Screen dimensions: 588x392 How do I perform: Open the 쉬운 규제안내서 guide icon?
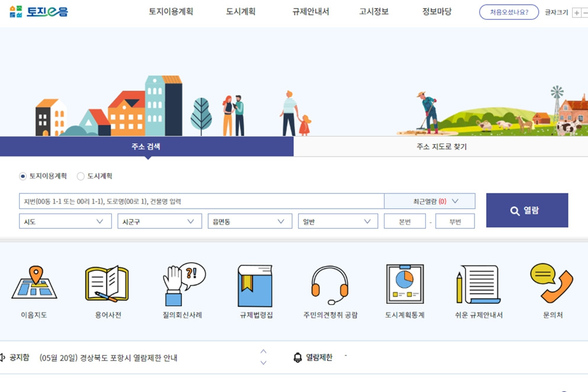(x=479, y=288)
